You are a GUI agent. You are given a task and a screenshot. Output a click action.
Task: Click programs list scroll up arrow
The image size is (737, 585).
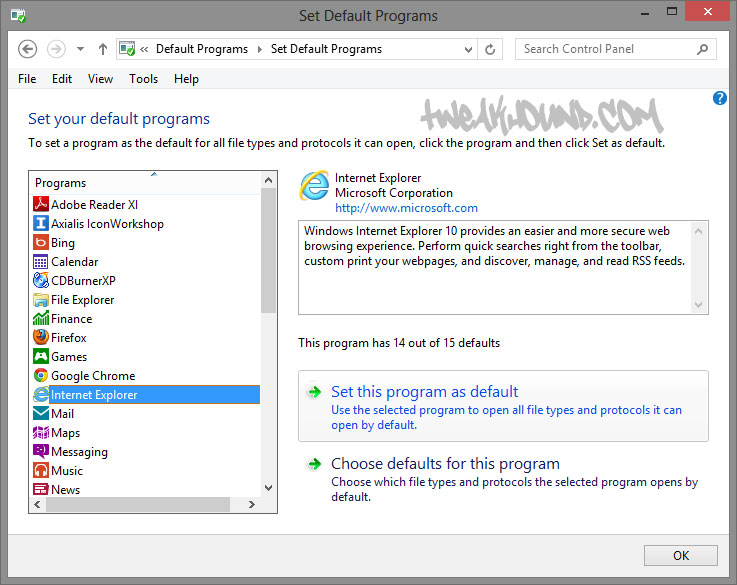click(x=268, y=180)
